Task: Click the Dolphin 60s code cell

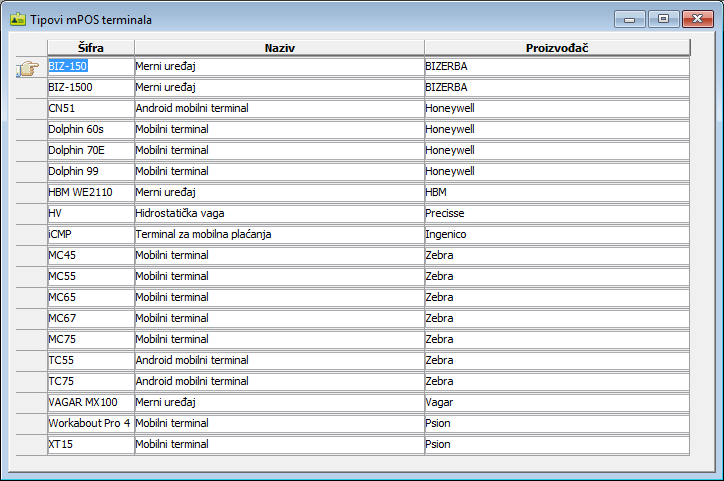Action: pyautogui.click(x=90, y=129)
